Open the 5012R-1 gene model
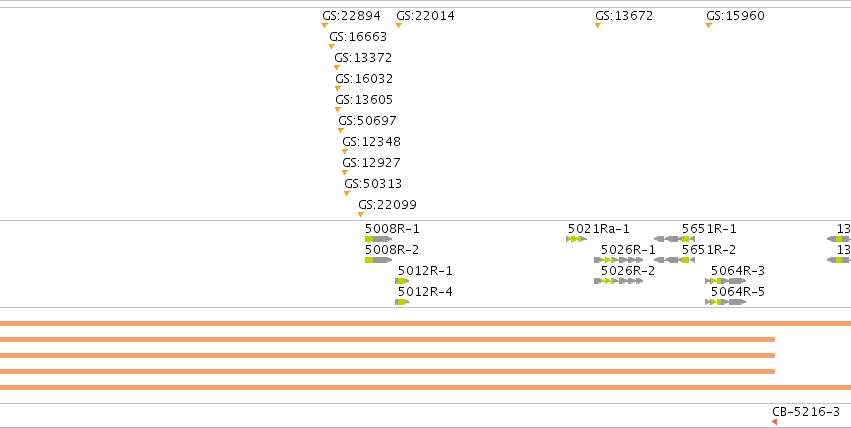This screenshot has height=428, width=851. (x=402, y=281)
